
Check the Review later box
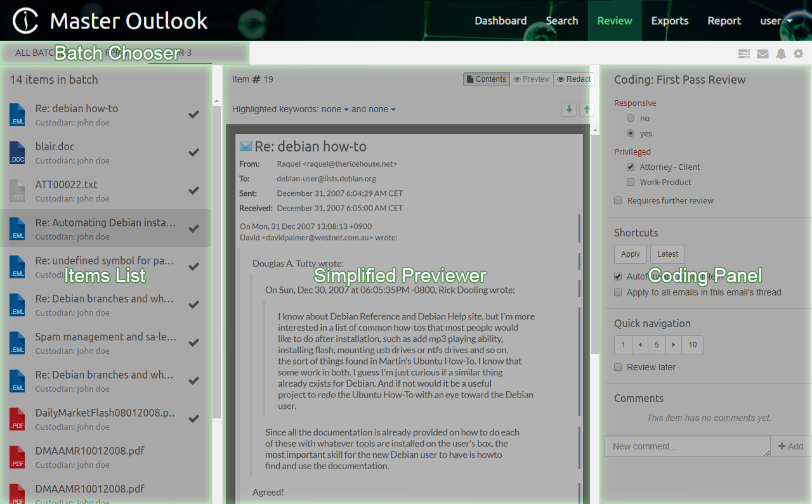618,367
